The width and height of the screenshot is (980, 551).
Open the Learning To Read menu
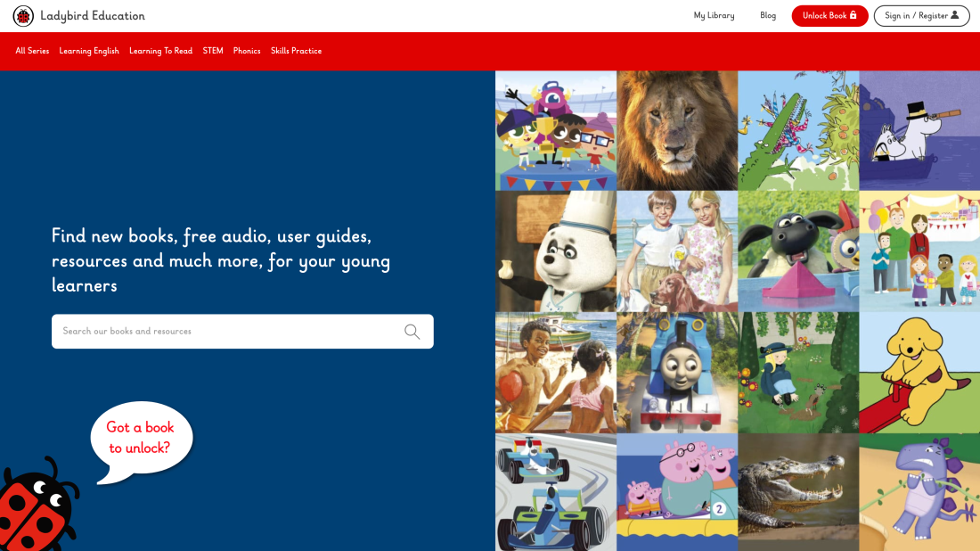pos(160,52)
